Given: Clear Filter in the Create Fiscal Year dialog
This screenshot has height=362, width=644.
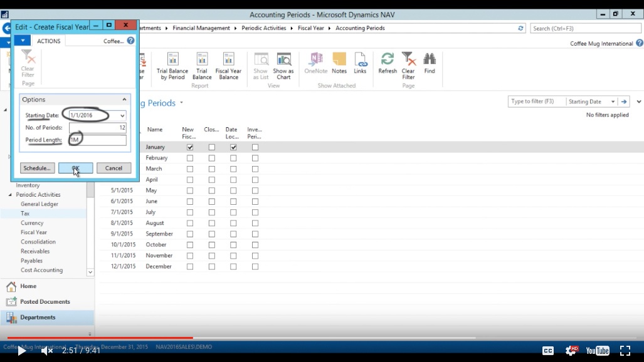Looking at the screenshot, I should tap(28, 64).
